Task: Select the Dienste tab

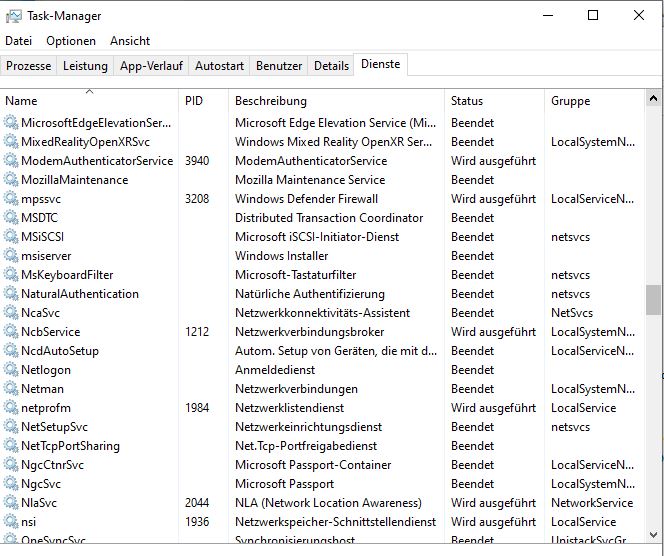Action: (x=380, y=64)
